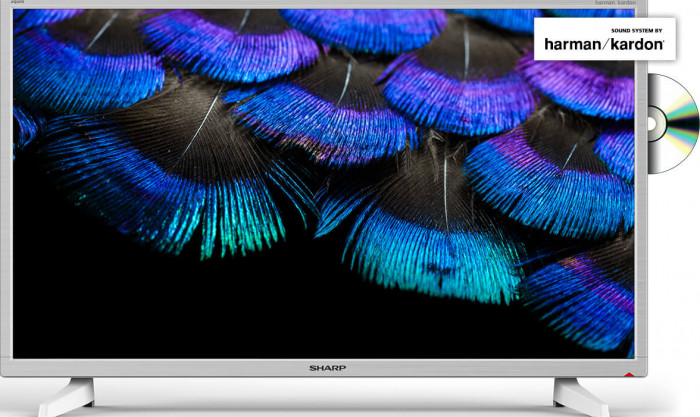
Task: Click the DVD disc in the side slot
Action: pyautogui.click(x=671, y=125)
